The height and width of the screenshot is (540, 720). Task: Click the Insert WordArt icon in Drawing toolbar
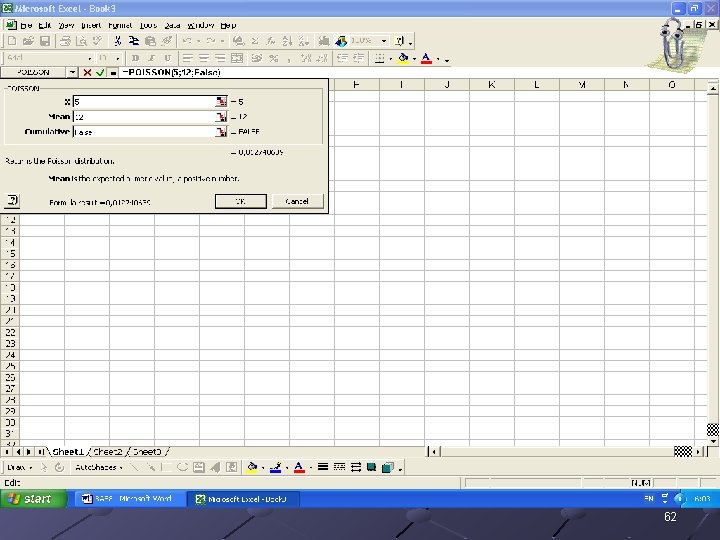215,467
